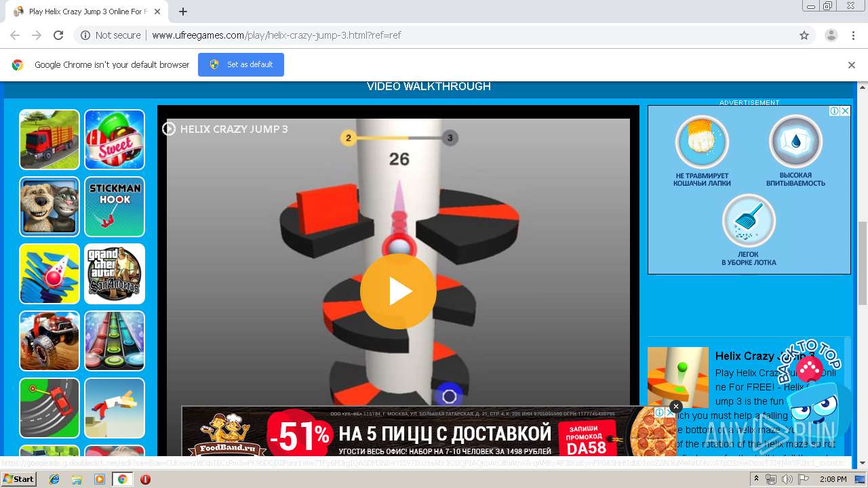Image resolution: width=868 pixels, height=488 pixels.
Task: Open the Chrome profile avatar
Action: pos(831,35)
